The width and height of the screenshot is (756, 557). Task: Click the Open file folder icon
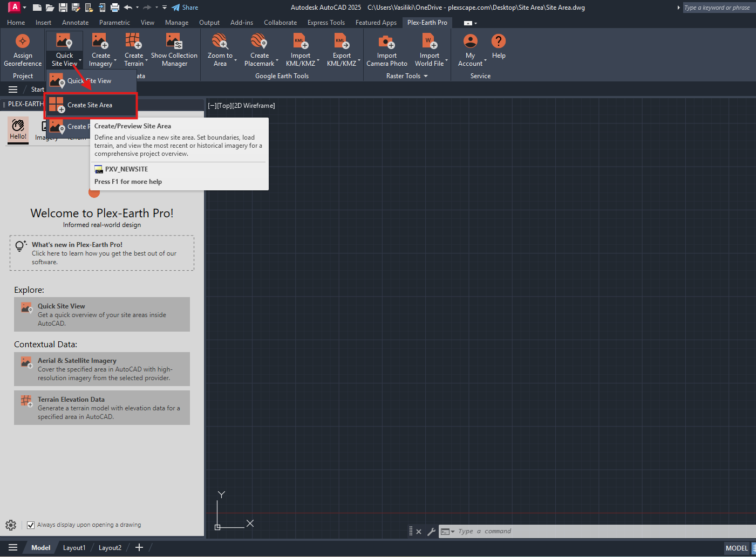click(50, 8)
